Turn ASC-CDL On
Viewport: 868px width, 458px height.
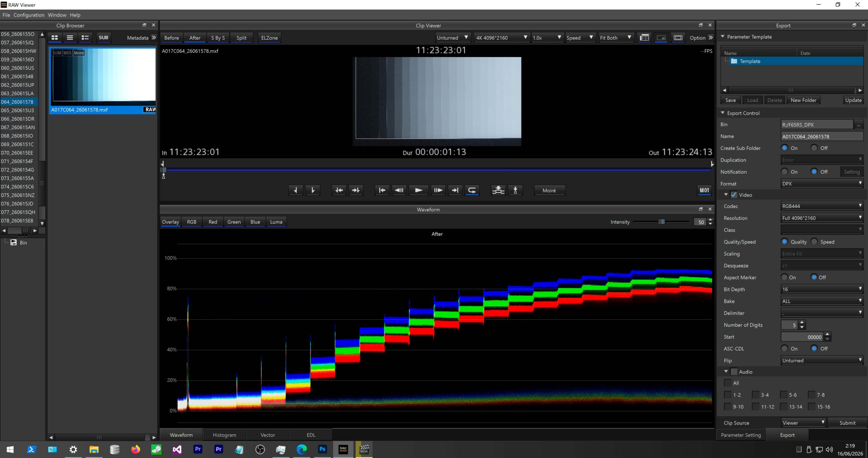click(x=785, y=348)
